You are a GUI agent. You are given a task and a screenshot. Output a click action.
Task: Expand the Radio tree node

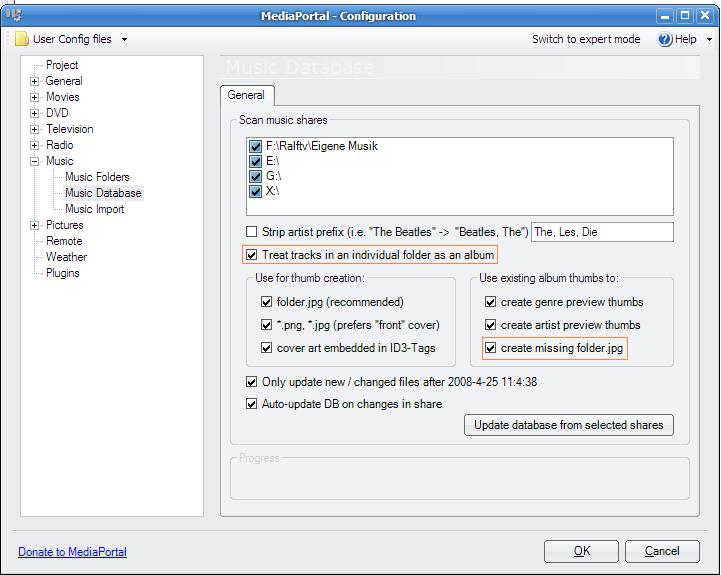(x=34, y=145)
